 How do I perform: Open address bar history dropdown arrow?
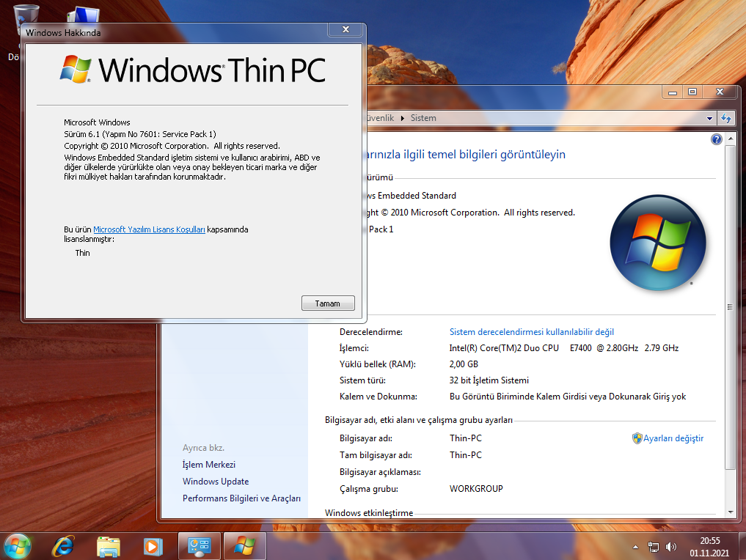pyautogui.click(x=709, y=118)
